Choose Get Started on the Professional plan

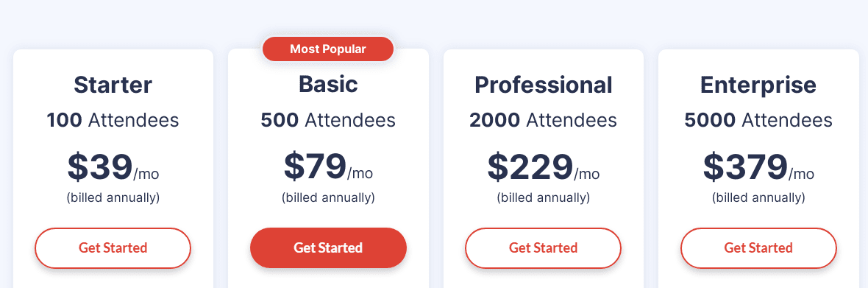coord(543,247)
